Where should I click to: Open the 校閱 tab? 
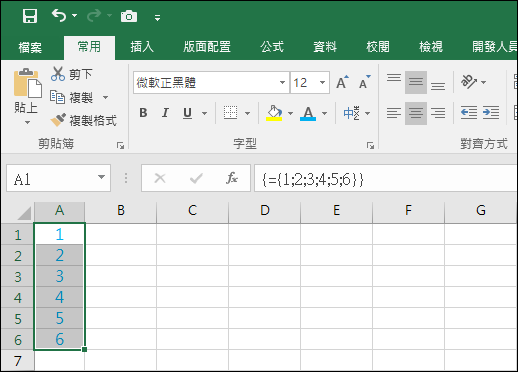(x=378, y=47)
